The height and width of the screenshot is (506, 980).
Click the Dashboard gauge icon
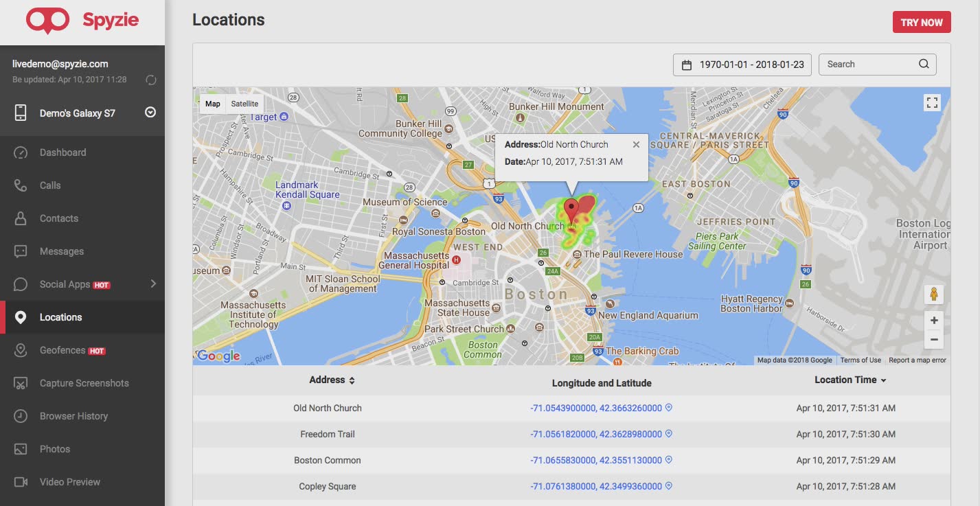point(21,152)
